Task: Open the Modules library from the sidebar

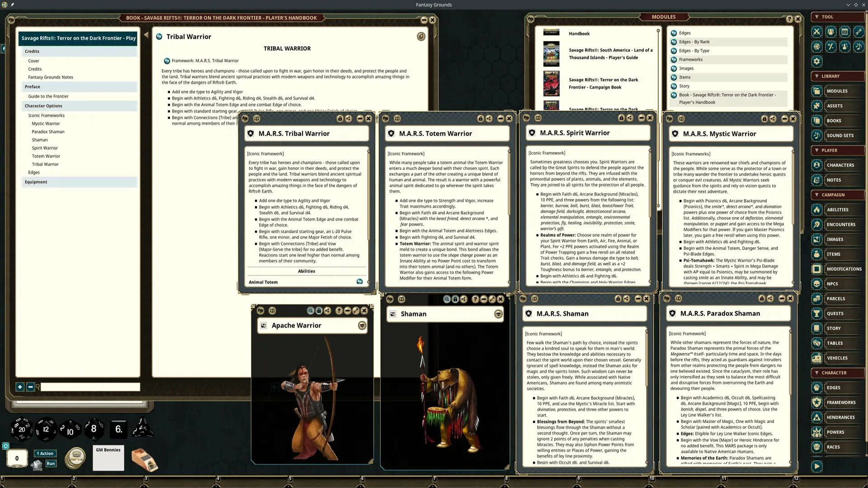Action: [837, 91]
